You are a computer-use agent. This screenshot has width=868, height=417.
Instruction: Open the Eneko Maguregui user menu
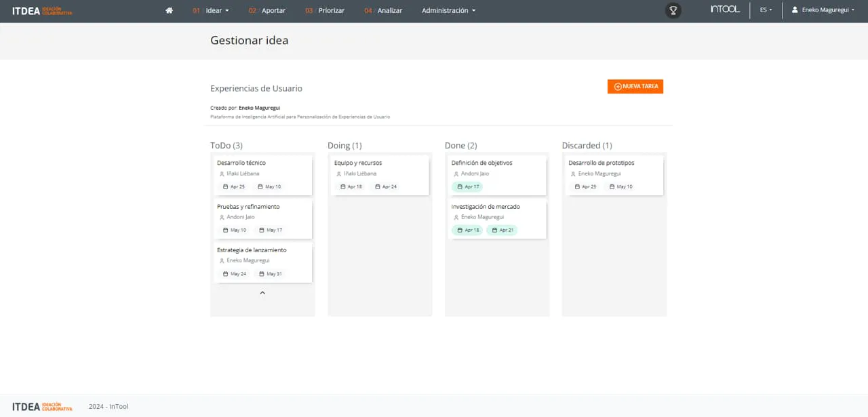pos(823,10)
